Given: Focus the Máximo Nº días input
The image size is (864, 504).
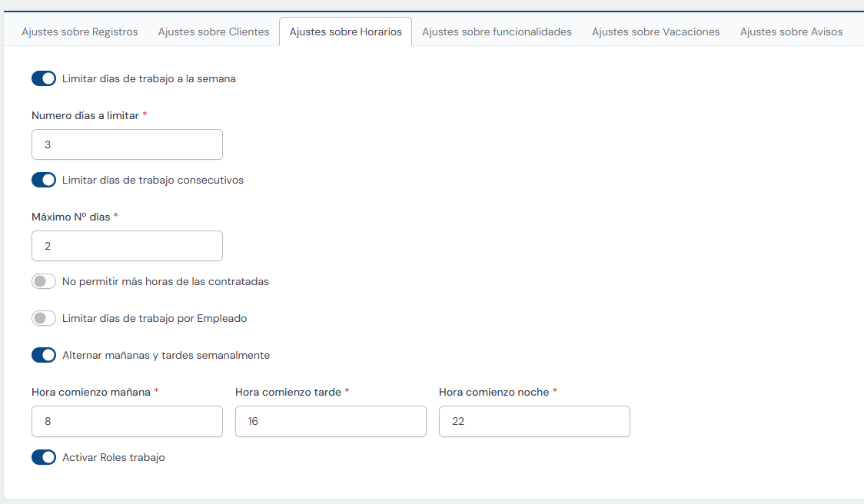Looking at the screenshot, I should (127, 246).
